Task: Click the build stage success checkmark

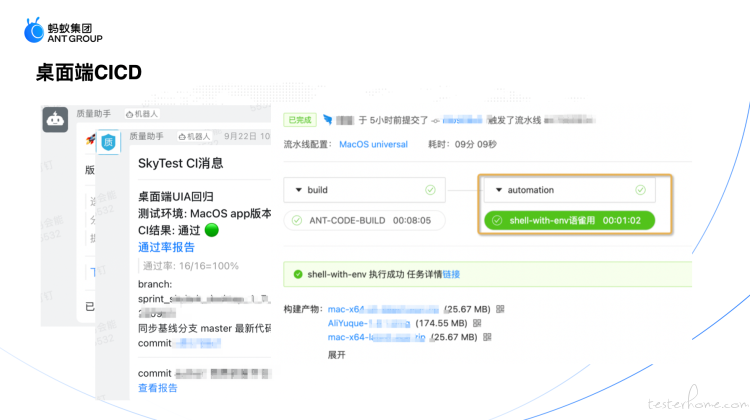Action: [x=430, y=190]
